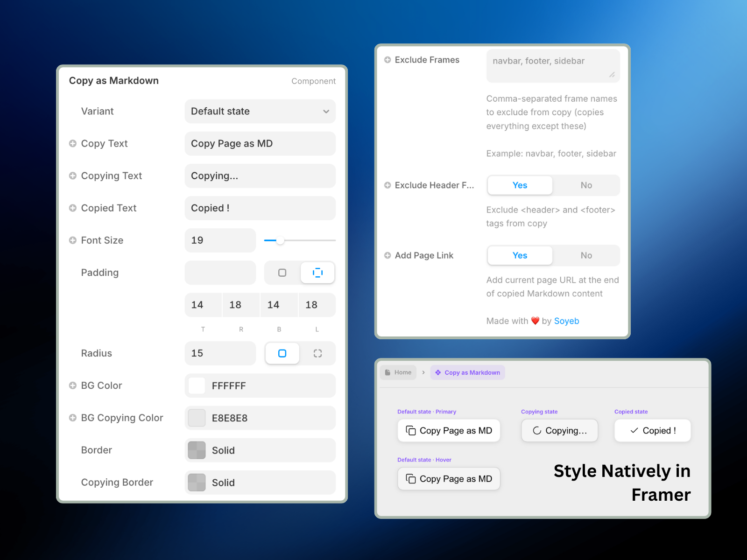Open the Soyeb link

566,321
